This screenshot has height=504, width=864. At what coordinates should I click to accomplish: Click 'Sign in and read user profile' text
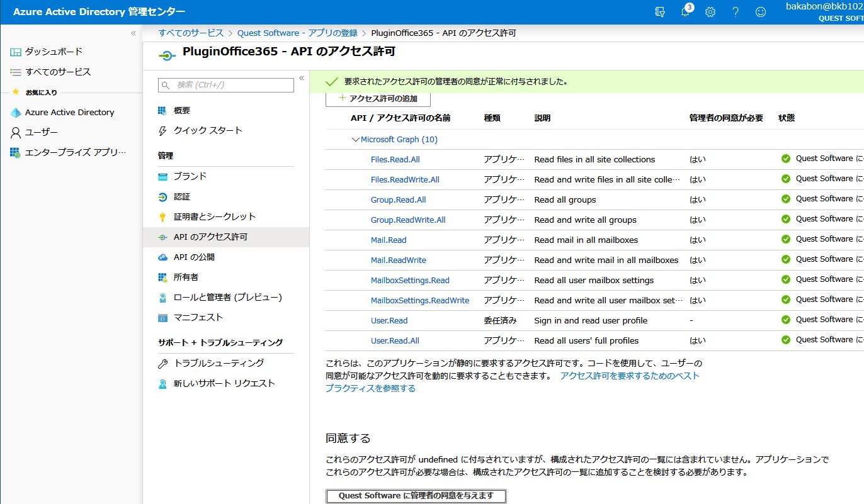point(591,320)
